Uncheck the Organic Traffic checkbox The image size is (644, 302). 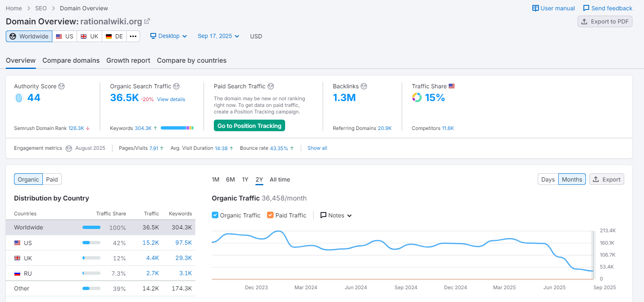pyautogui.click(x=215, y=215)
